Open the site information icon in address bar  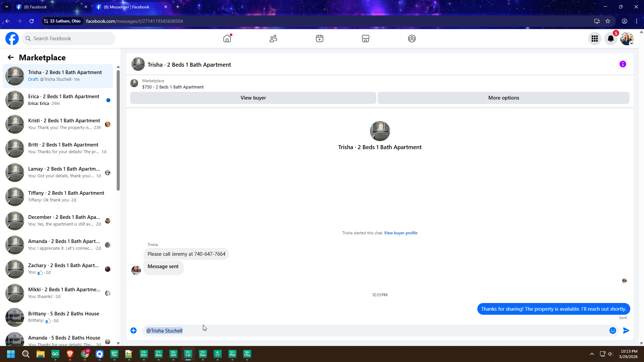[x=46, y=21]
